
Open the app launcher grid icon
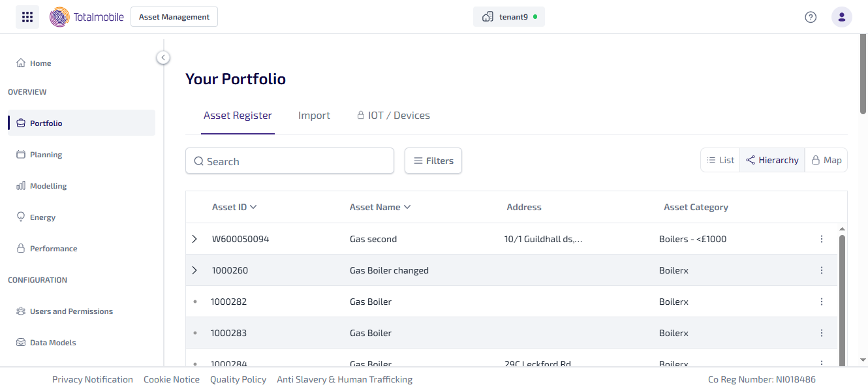coord(27,17)
